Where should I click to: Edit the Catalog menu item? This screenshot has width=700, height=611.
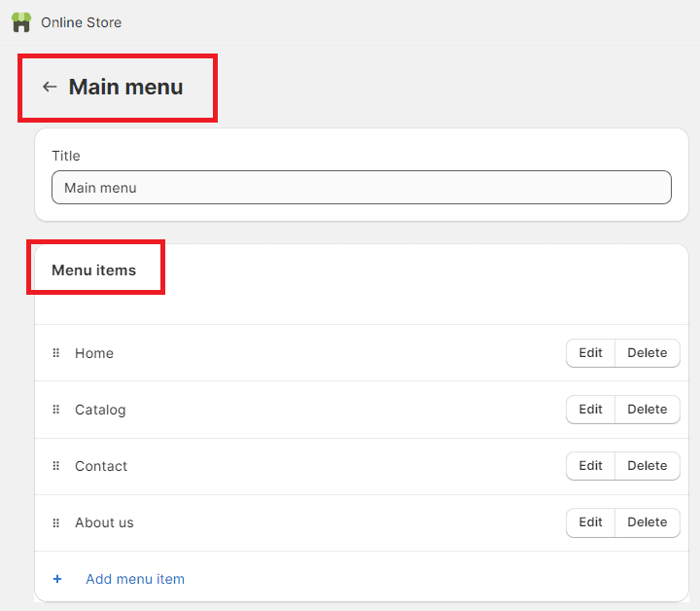click(x=590, y=410)
